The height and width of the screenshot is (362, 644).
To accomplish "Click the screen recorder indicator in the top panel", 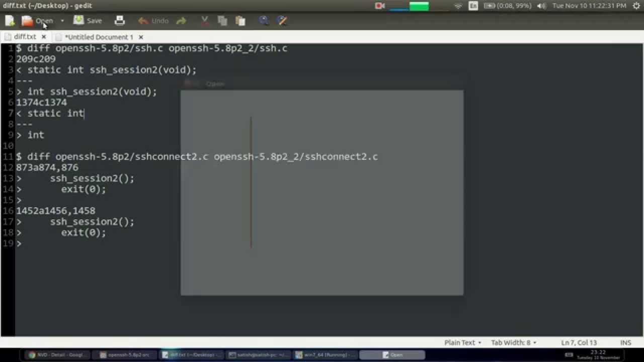I will click(380, 6).
